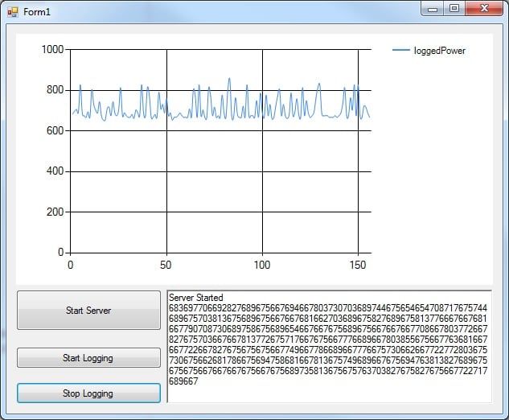The image size is (509, 420).
Task: Click the 100 label on the X axis
Action: click(262, 264)
